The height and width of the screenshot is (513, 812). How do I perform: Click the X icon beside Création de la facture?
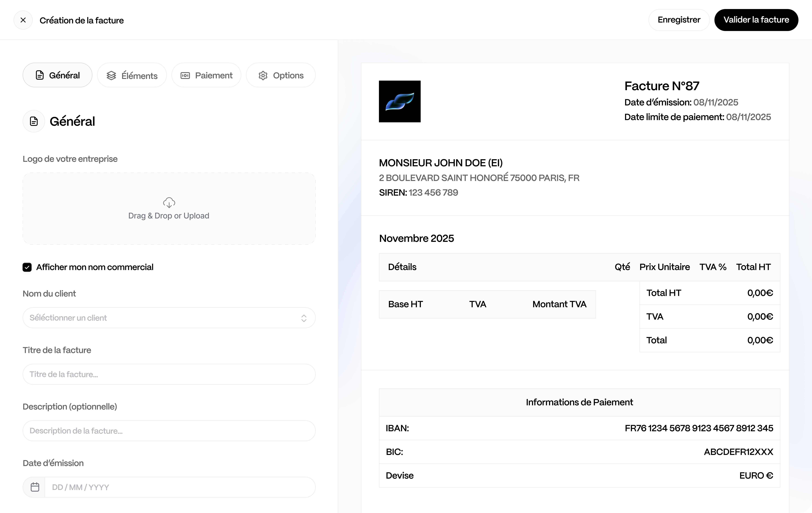tap(23, 20)
